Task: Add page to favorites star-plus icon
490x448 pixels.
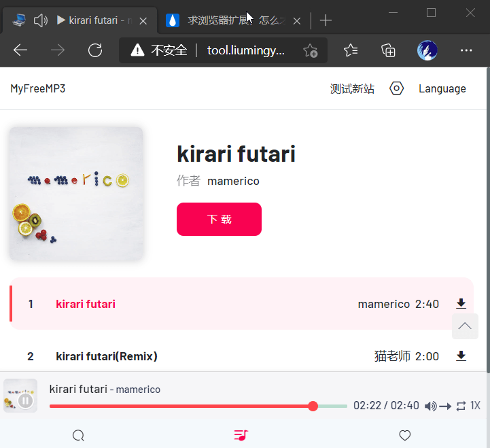Action: click(x=311, y=50)
